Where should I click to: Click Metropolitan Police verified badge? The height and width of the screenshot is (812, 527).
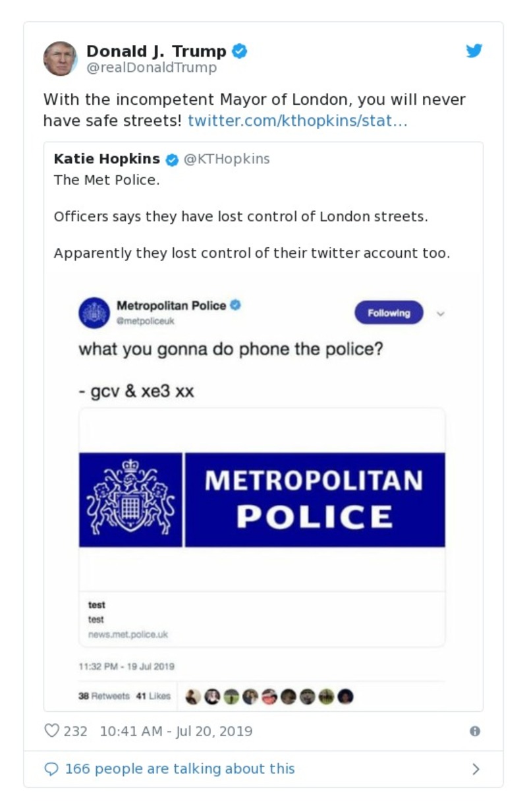pos(235,305)
